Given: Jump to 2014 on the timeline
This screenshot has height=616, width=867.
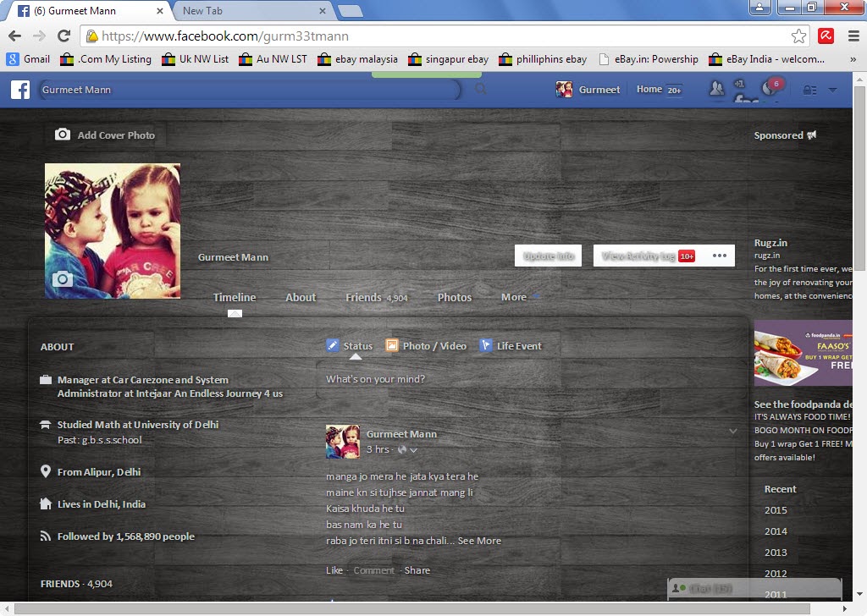Looking at the screenshot, I should click(776, 531).
